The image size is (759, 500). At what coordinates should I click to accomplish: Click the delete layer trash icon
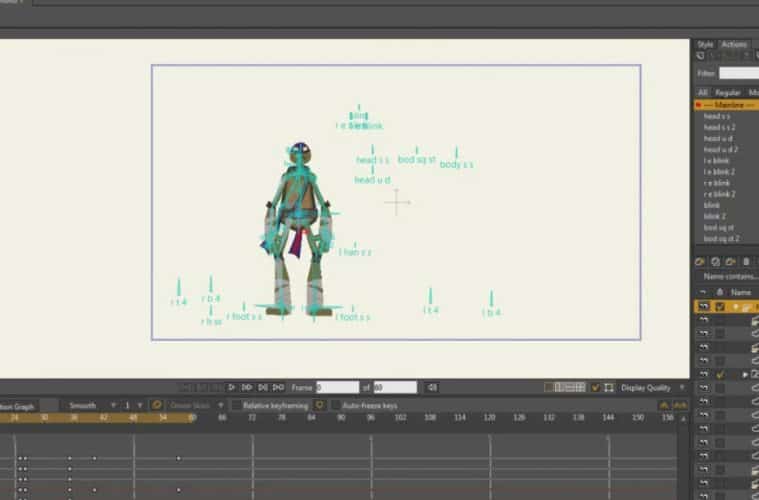click(x=745, y=261)
